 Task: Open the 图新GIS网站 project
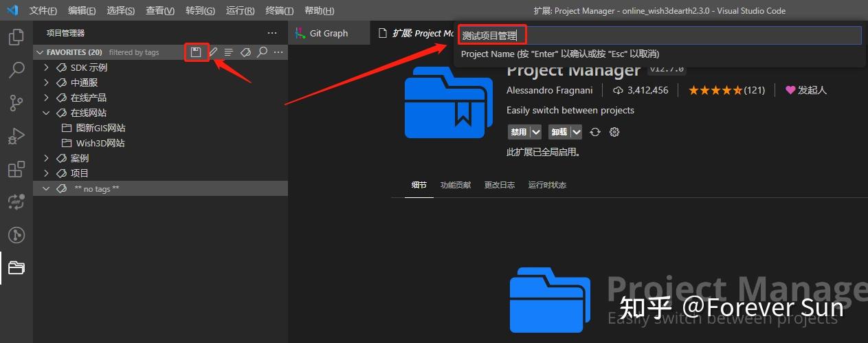pos(100,128)
